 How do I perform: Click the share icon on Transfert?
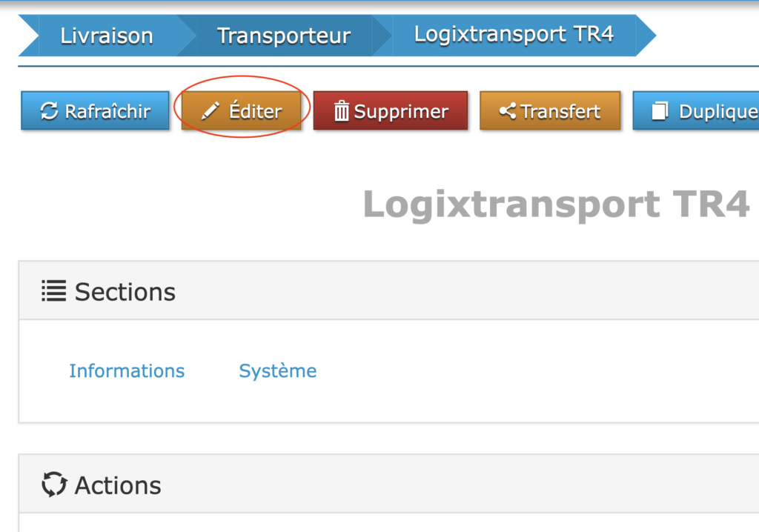pyautogui.click(x=508, y=112)
